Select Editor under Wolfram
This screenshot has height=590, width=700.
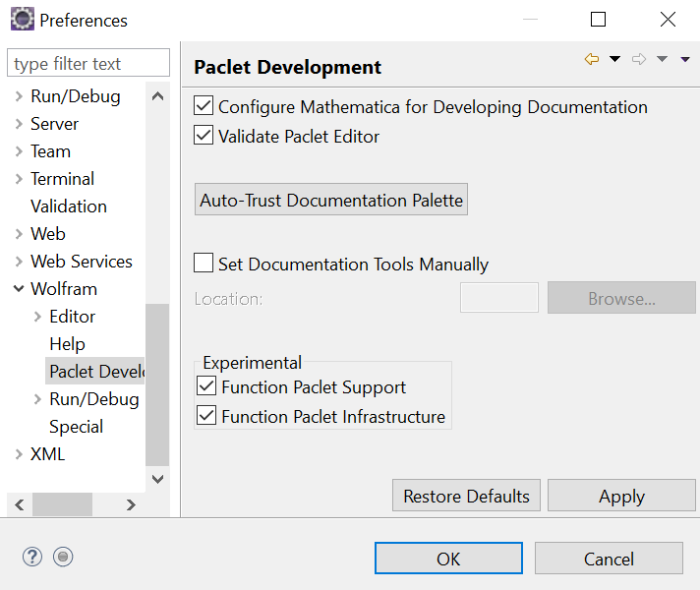click(x=73, y=317)
